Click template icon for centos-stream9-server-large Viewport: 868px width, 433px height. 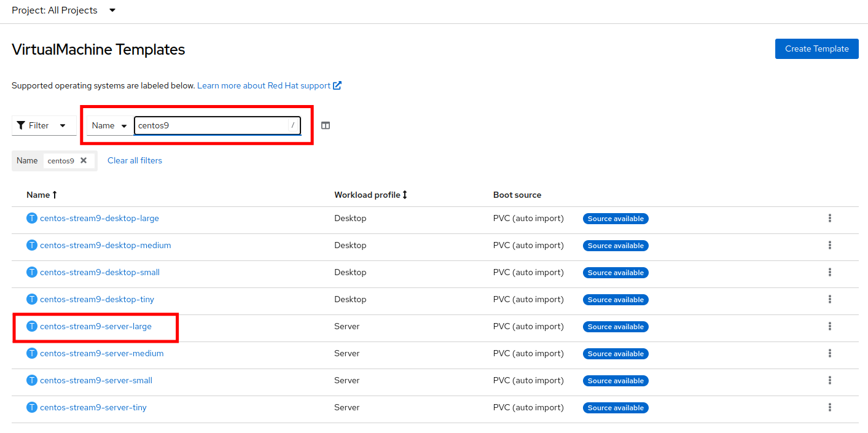(32, 326)
